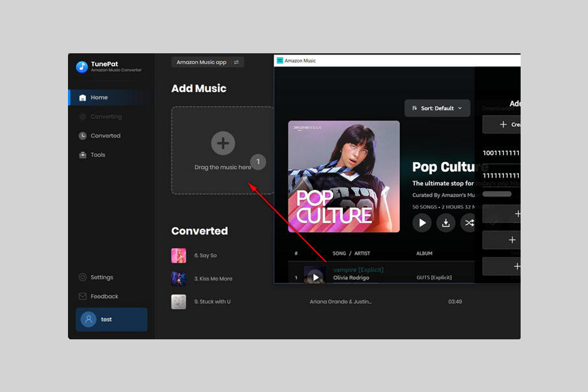This screenshot has width=588, height=392.
Task: Click Olivia Rodrigo artist name
Action: click(x=351, y=277)
